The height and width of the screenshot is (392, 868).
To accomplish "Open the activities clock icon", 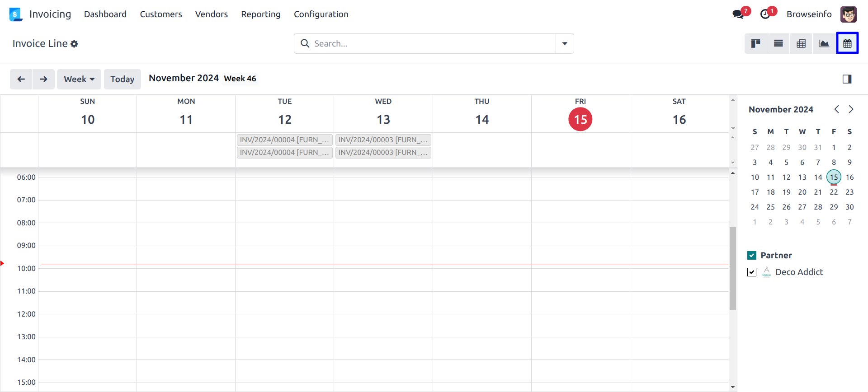I will (765, 14).
